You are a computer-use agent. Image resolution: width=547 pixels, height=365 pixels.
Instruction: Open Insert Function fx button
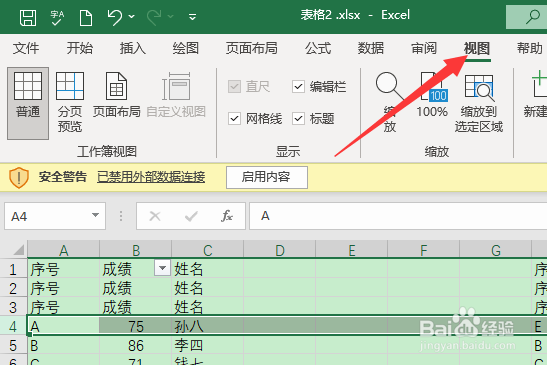pyautogui.click(x=227, y=216)
